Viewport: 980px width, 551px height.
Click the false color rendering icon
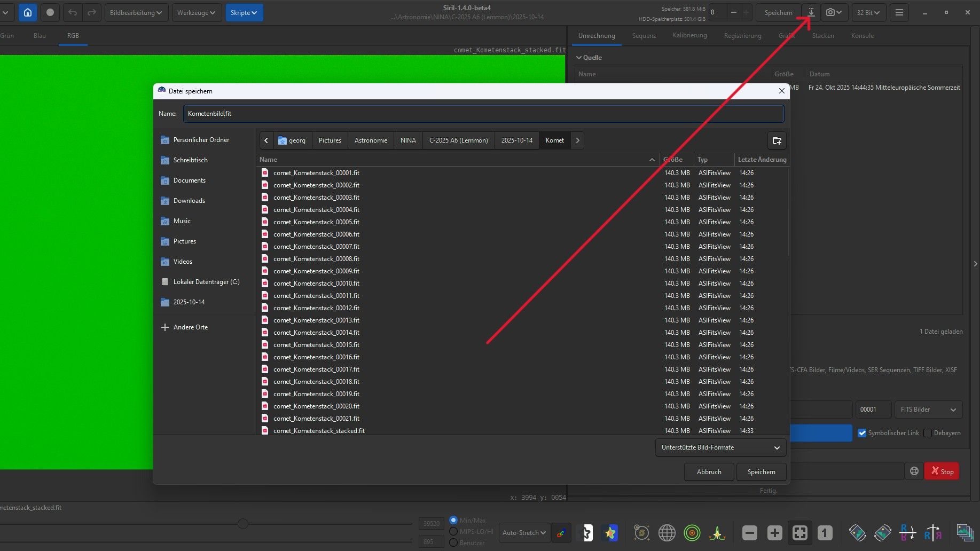click(610, 532)
